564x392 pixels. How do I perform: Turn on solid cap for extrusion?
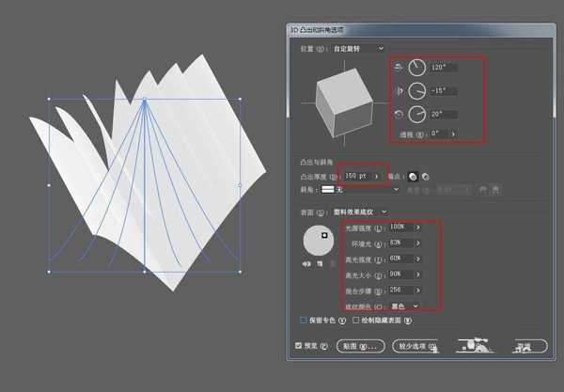[413, 176]
